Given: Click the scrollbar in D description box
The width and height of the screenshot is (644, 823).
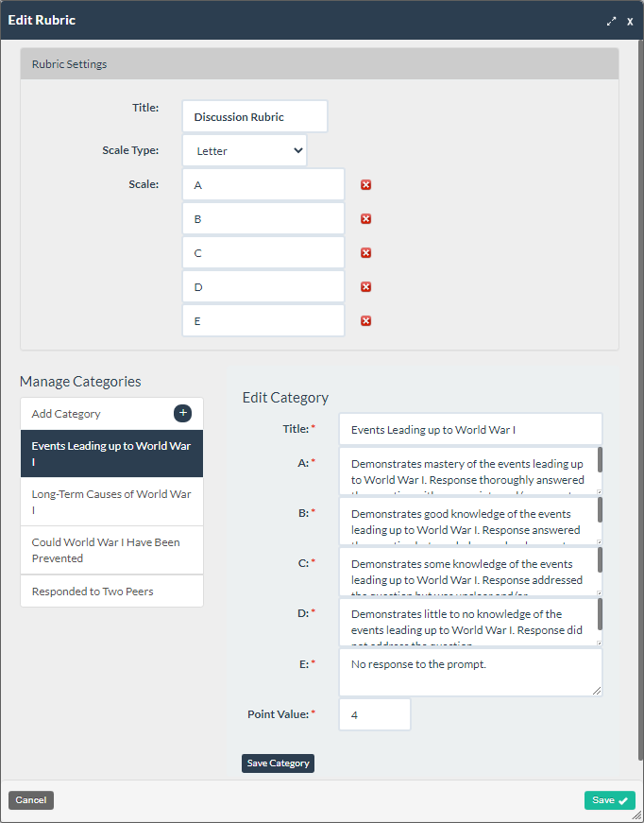Looking at the screenshot, I should 600,614.
